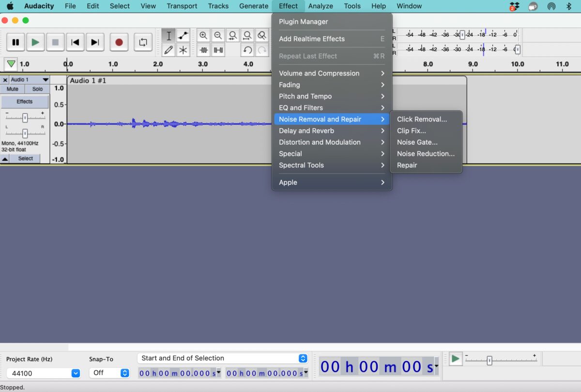The image size is (581, 392).
Task: Click the playback speed slider
Action: 489,360
